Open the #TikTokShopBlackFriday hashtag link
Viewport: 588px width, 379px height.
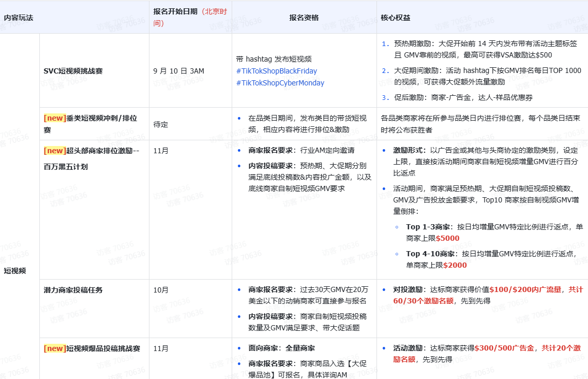coord(277,71)
